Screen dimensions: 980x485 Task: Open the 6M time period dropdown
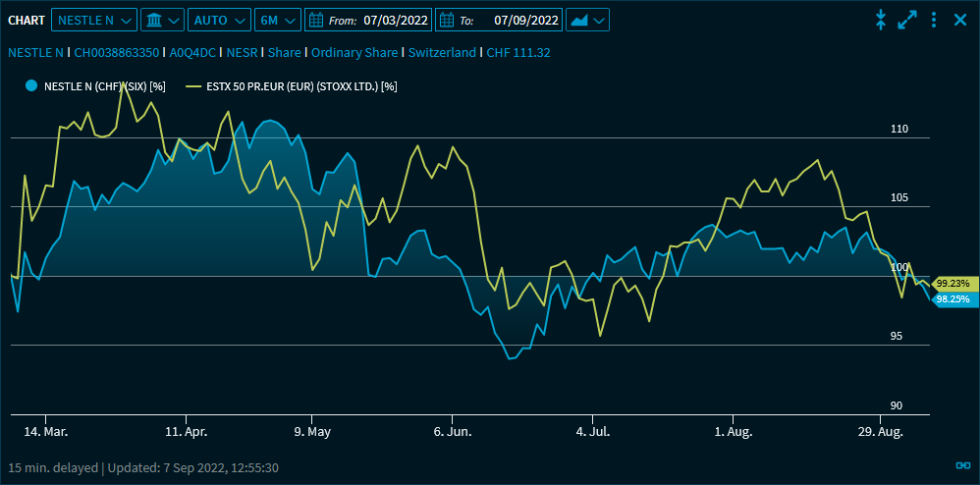278,20
